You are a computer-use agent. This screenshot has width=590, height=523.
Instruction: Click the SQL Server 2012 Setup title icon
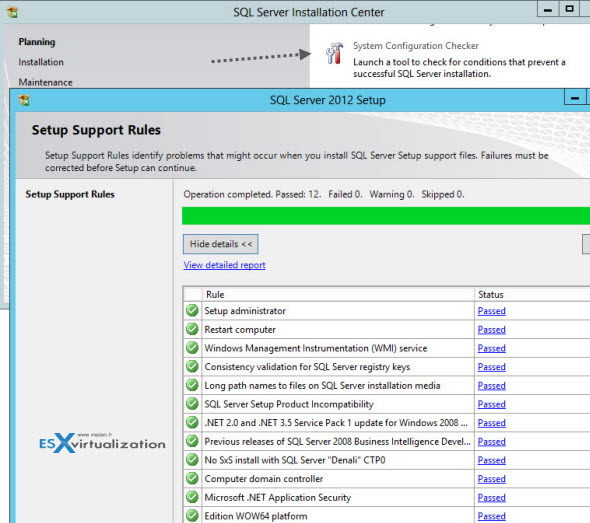[x=24, y=100]
